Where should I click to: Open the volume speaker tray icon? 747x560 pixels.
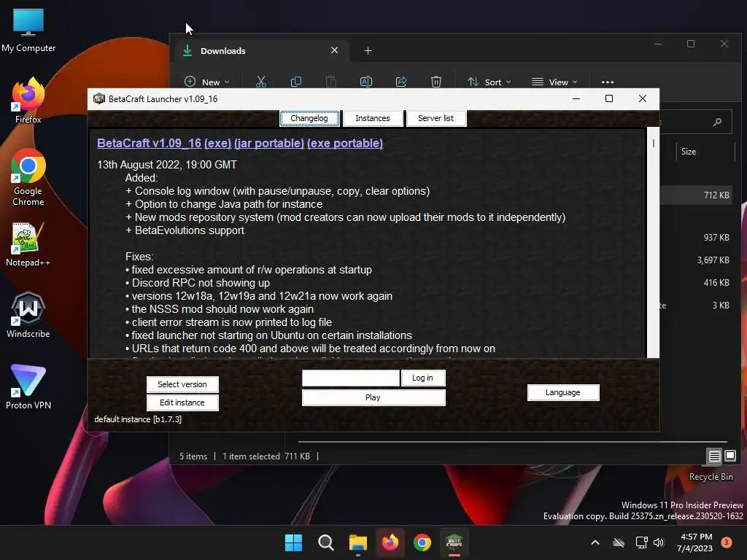(x=659, y=542)
